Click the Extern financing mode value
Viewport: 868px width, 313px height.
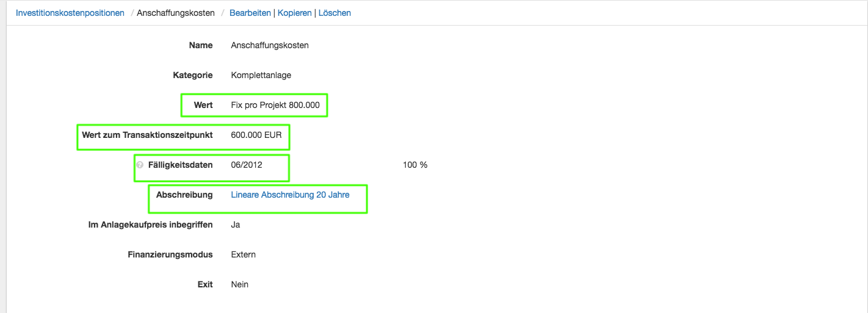(x=243, y=254)
